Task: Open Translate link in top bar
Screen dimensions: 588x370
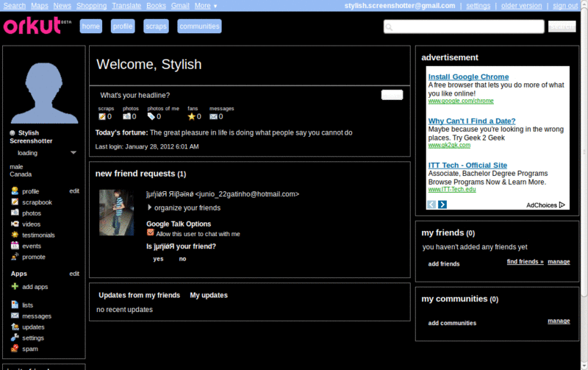Action: coord(126,6)
